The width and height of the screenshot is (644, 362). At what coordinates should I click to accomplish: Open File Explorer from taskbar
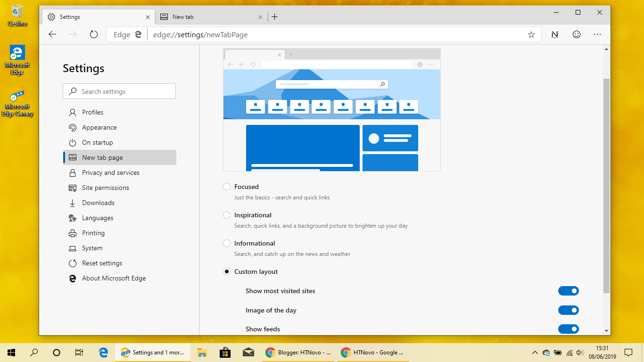click(202, 353)
